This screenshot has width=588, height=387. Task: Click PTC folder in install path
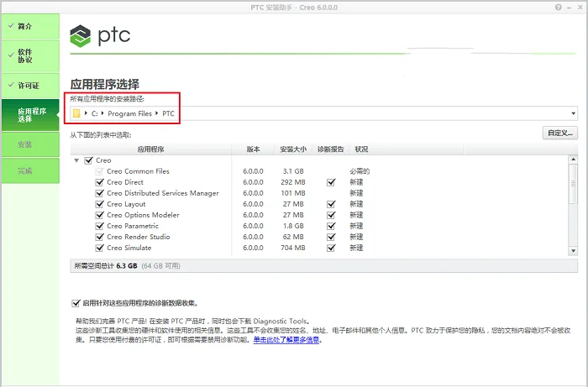[x=168, y=113]
